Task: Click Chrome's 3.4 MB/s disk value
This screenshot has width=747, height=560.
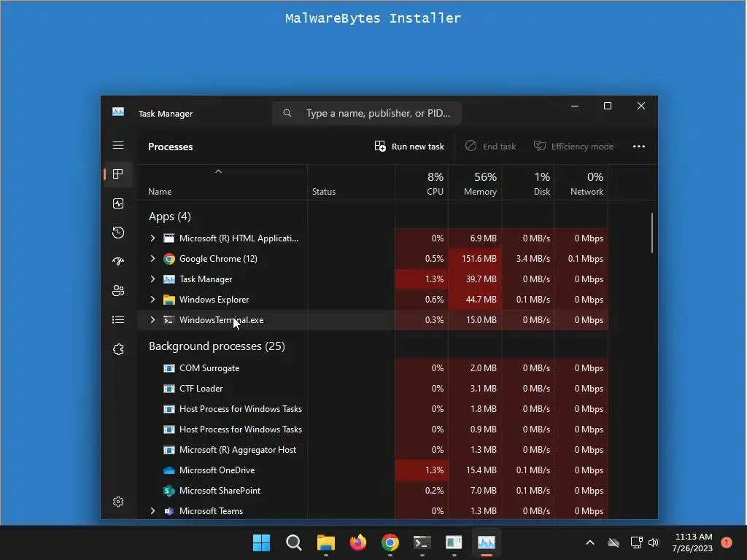Action: point(533,259)
